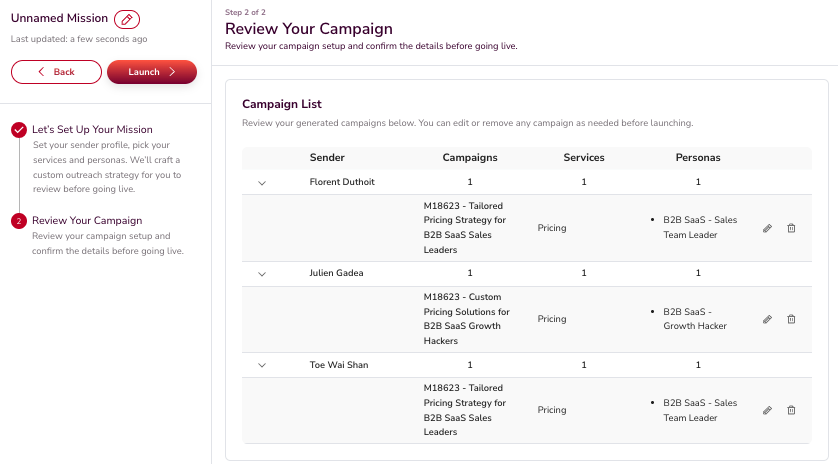Edit Florent Duthoit's campaign with pencil icon
This screenshot has height=464, width=838.
tap(767, 228)
